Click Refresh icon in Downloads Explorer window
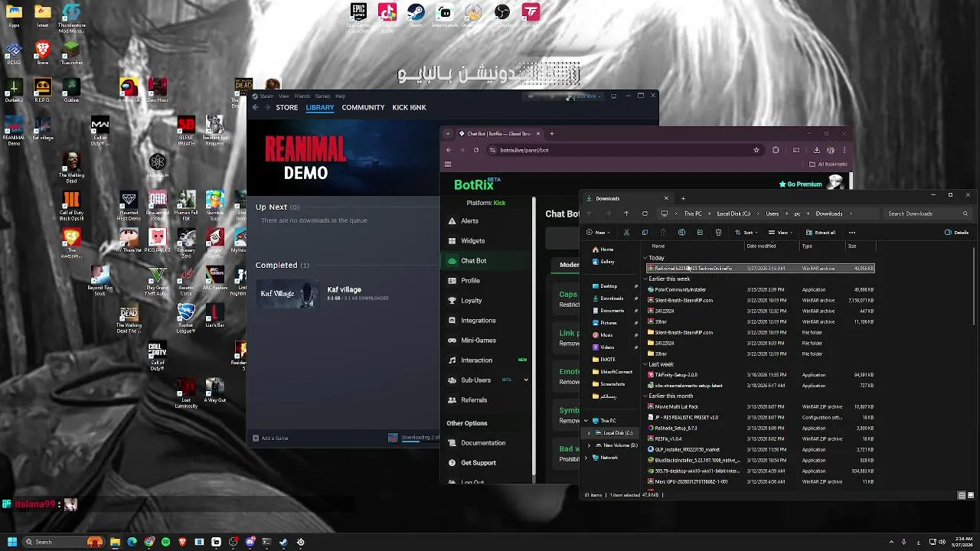Viewport: 980px width, 551px height. tap(645, 214)
